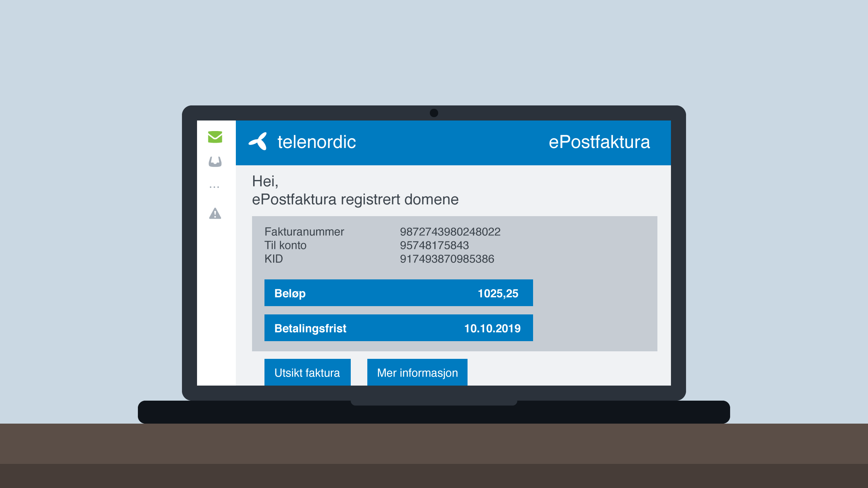Click the Beløp label
Viewport: 868px width, 488px height.
pyautogui.click(x=290, y=293)
